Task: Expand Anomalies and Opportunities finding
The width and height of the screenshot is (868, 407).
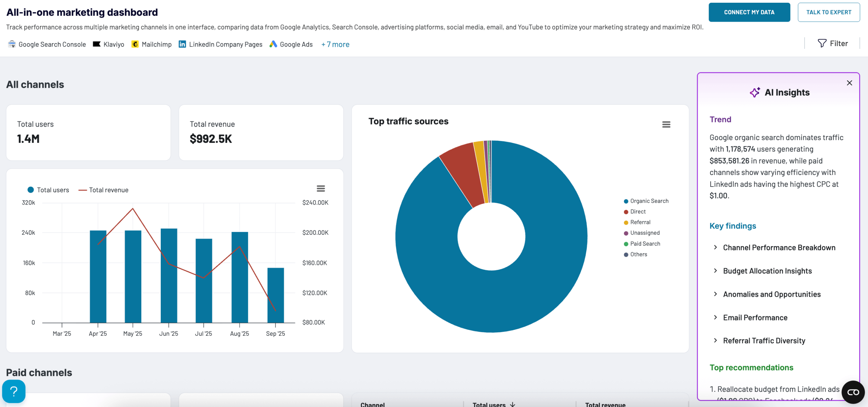Action: pyautogui.click(x=771, y=294)
